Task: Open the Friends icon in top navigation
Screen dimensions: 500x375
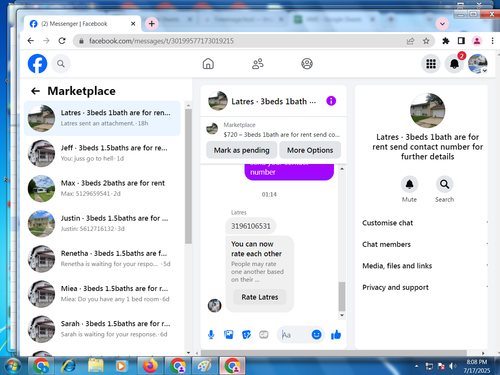Action: 258,64
